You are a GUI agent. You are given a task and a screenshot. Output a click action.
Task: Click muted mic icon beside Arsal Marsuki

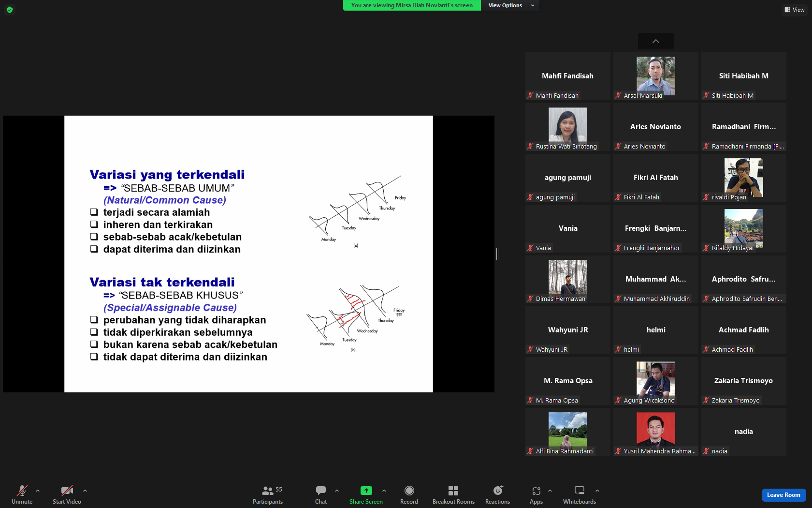[619, 96]
